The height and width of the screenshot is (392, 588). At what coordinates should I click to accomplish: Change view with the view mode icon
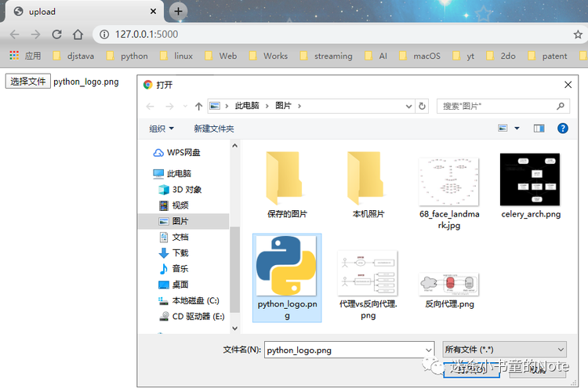point(503,129)
